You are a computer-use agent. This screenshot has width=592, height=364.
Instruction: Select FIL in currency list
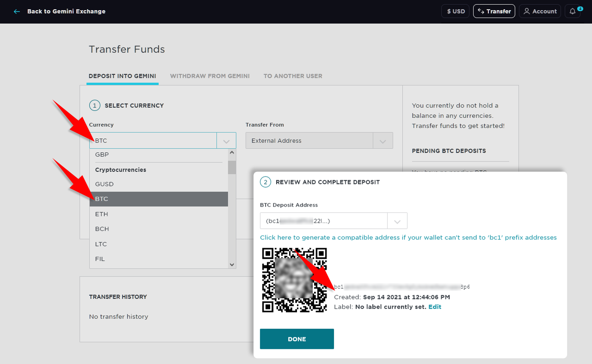[159, 259]
